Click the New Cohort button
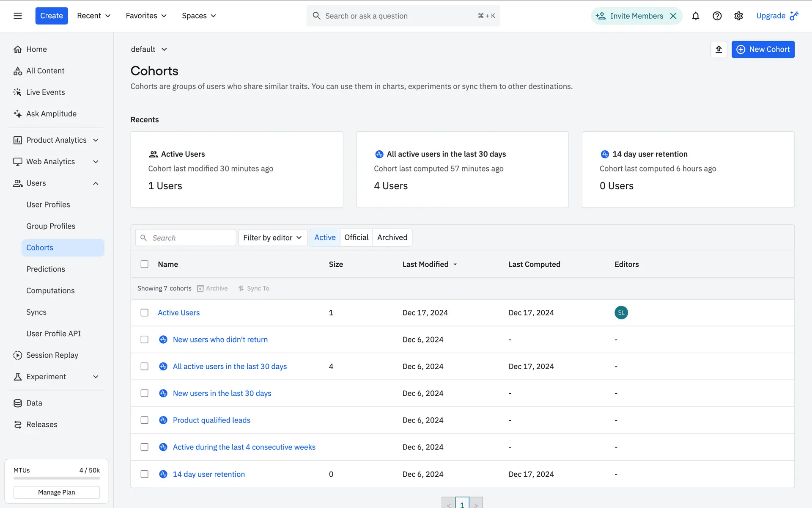Image resolution: width=812 pixels, height=508 pixels. [x=763, y=50]
